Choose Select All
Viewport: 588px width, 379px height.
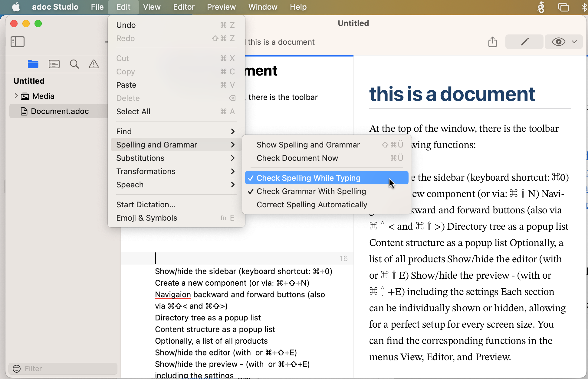pos(176,112)
